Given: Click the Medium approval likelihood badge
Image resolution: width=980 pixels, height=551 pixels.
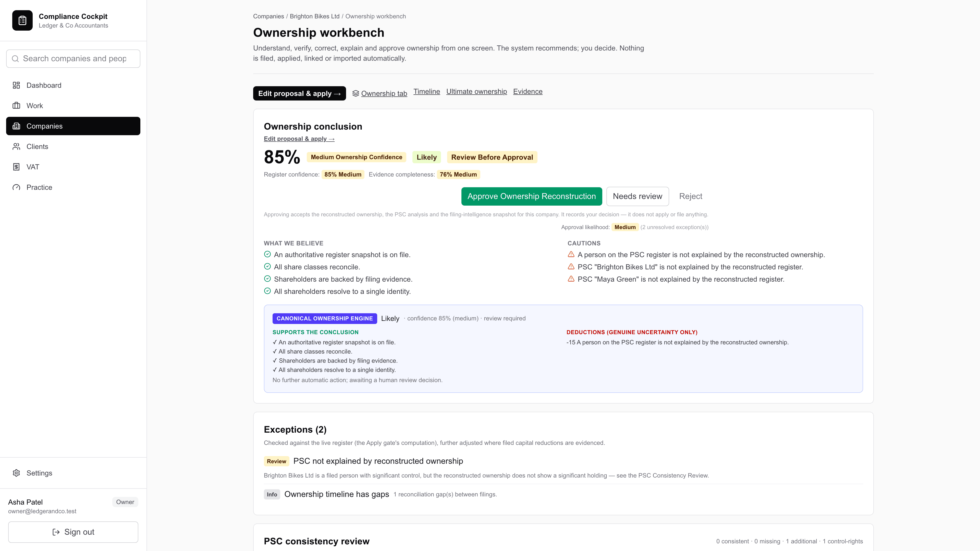Looking at the screenshot, I should 625,227.
